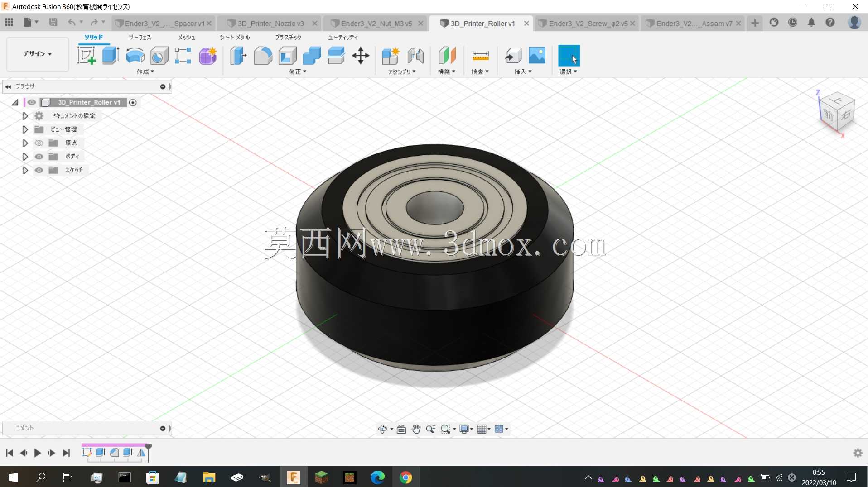Expand the ボディ node
Viewport: 868px width, 487px height.
click(25, 157)
